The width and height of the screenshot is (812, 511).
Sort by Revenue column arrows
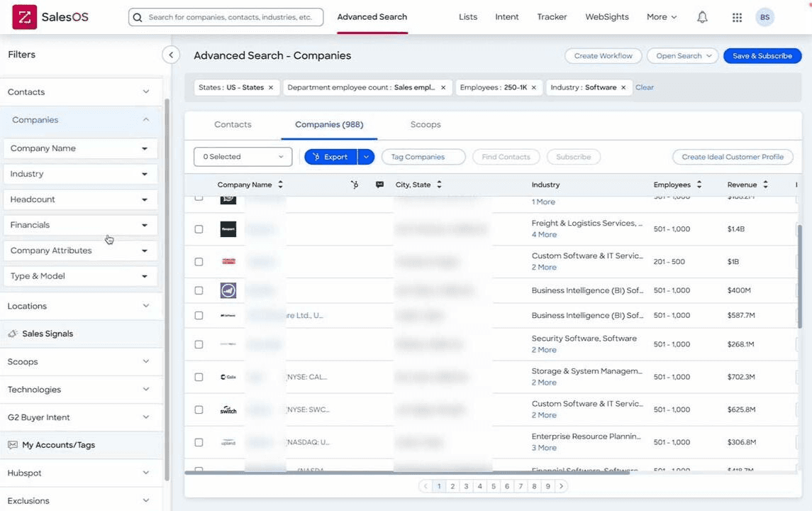(765, 185)
